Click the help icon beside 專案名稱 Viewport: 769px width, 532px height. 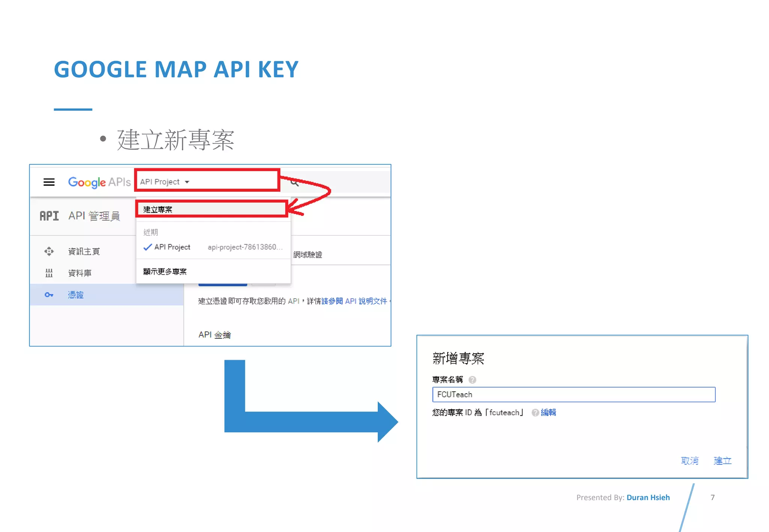tap(472, 380)
